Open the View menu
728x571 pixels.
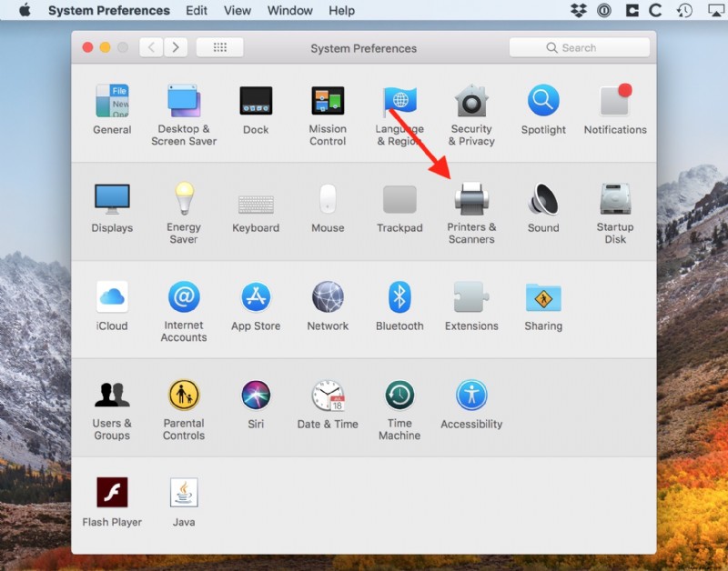(238, 10)
